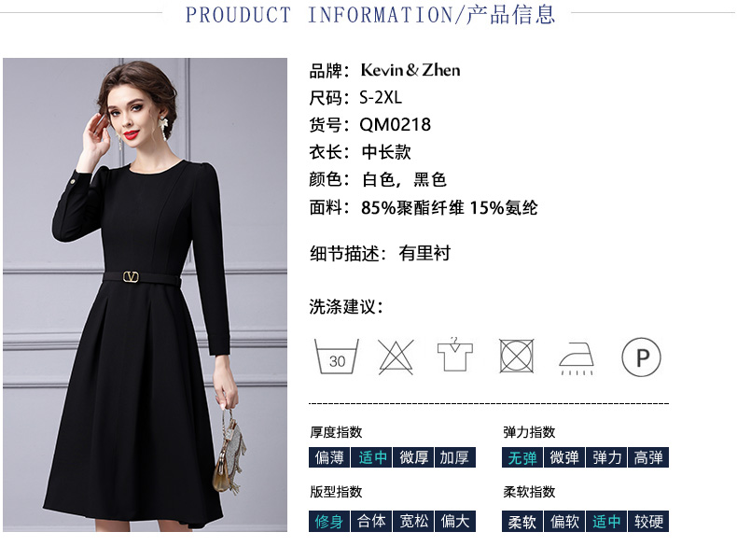Click the do-not-bleach crossed triangle icon
737x560 pixels.
pyautogui.click(x=396, y=357)
